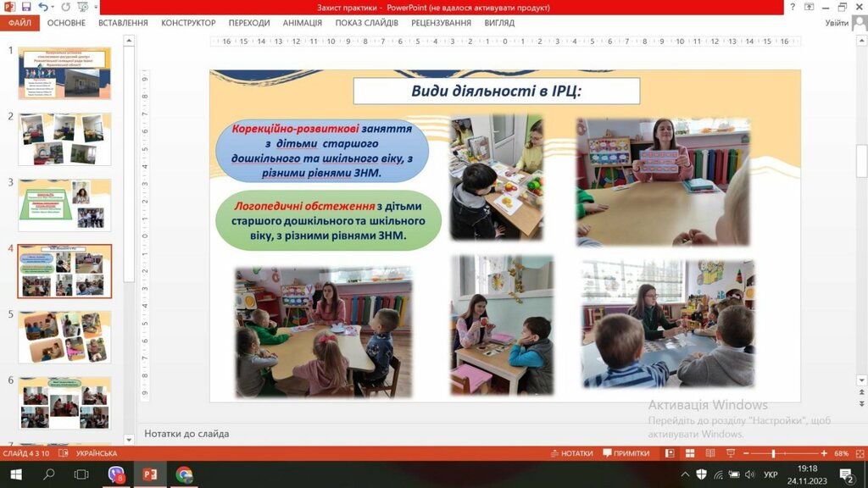Fit slide to current window icon
The image size is (868, 488).
pos(859,453)
